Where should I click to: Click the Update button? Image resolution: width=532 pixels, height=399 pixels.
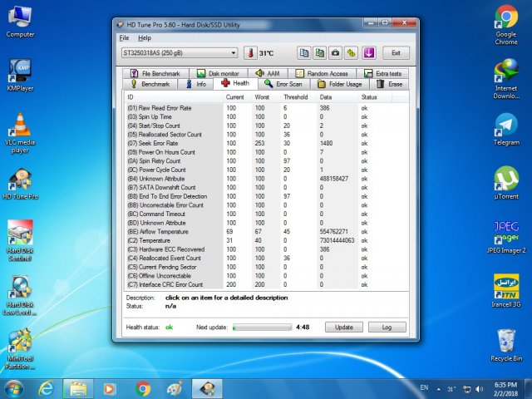344,327
